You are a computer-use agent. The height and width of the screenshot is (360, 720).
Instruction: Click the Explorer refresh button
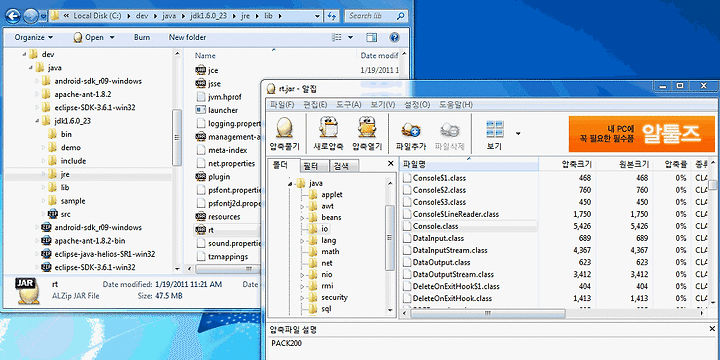[x=332, y=16]
